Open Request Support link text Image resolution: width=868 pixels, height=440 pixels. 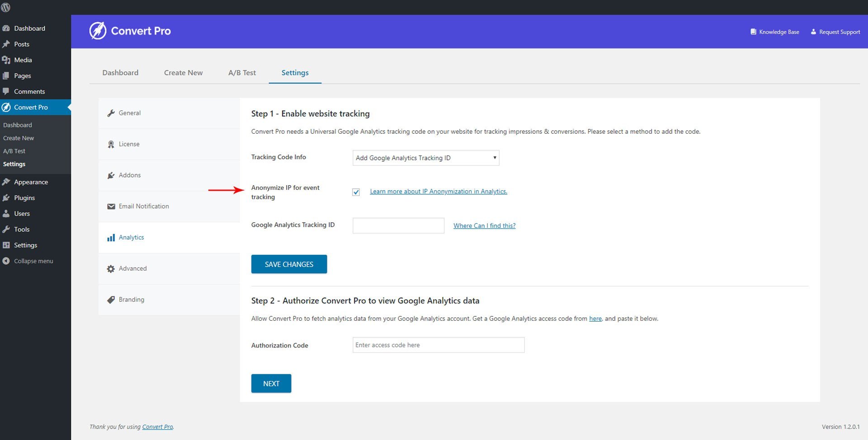(x=840, y=32)
